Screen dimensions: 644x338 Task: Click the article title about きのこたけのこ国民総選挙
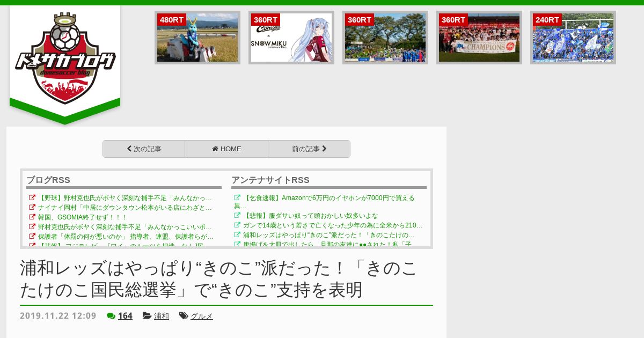(218, 279)
